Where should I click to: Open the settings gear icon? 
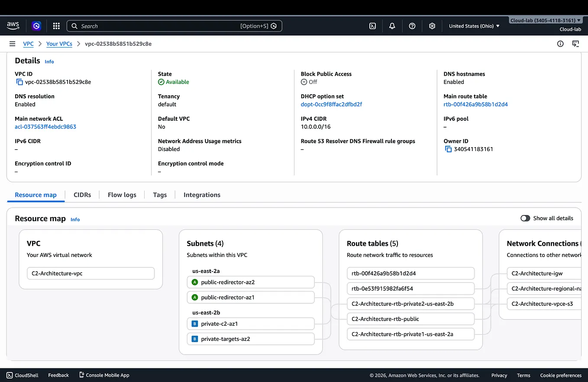[x=432, y=26]
